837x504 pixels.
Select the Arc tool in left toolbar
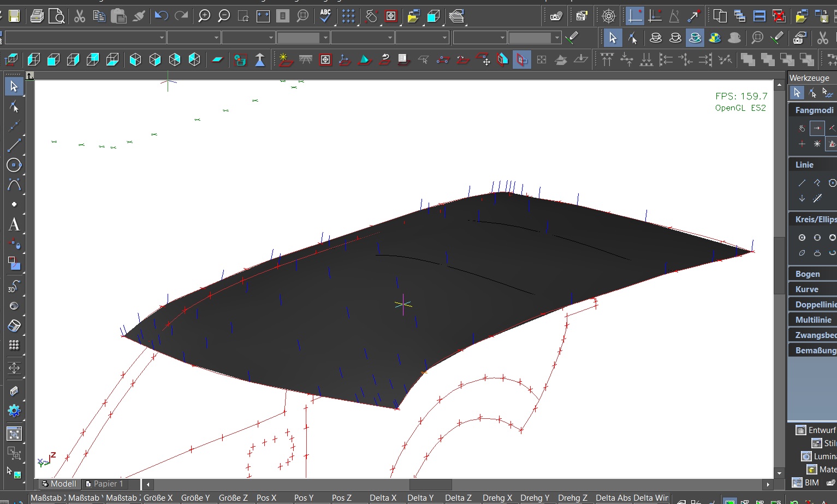click(14, 185)
